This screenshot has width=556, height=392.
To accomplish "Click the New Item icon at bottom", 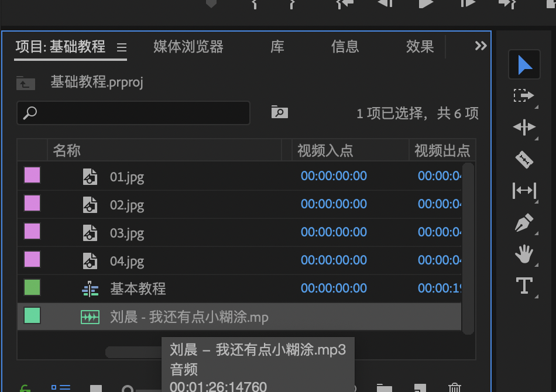I will point(420,388).
